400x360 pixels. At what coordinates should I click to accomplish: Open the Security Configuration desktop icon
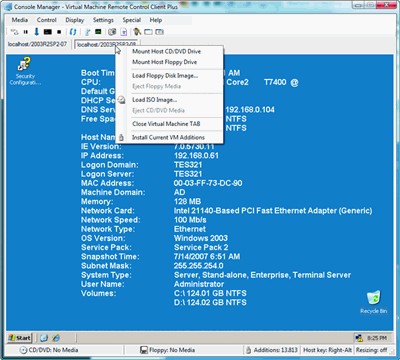tap(25, 71)
